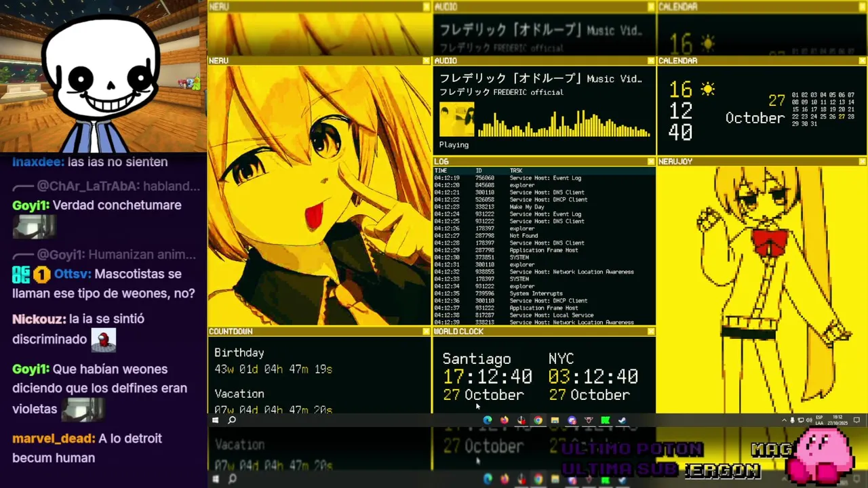Click 'October' month label beside mini calendar
The width and height of the screenshot is (868, 488).
(755, 118)
